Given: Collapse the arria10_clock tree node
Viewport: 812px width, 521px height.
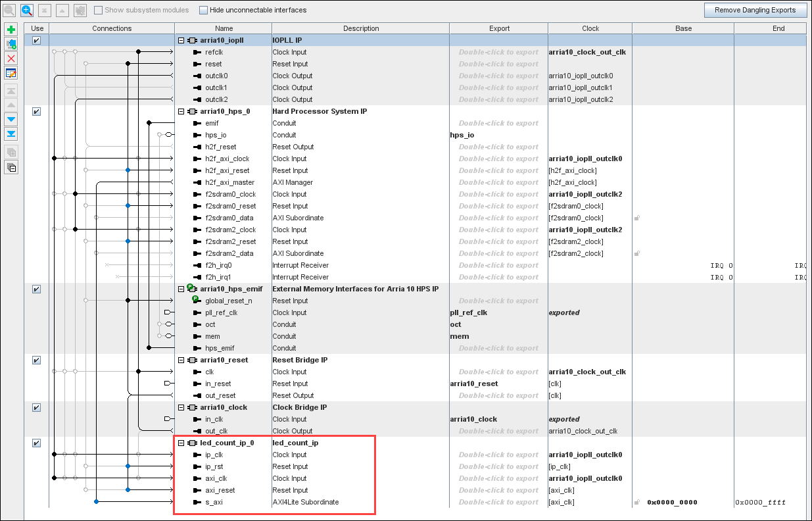Looking at the screenshot, I should tap(181, 407).
